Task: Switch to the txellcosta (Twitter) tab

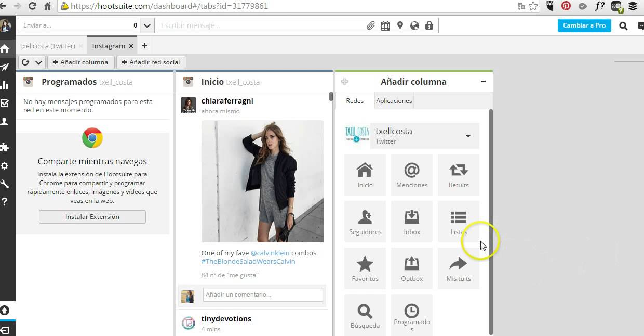Action: [47, 46]
